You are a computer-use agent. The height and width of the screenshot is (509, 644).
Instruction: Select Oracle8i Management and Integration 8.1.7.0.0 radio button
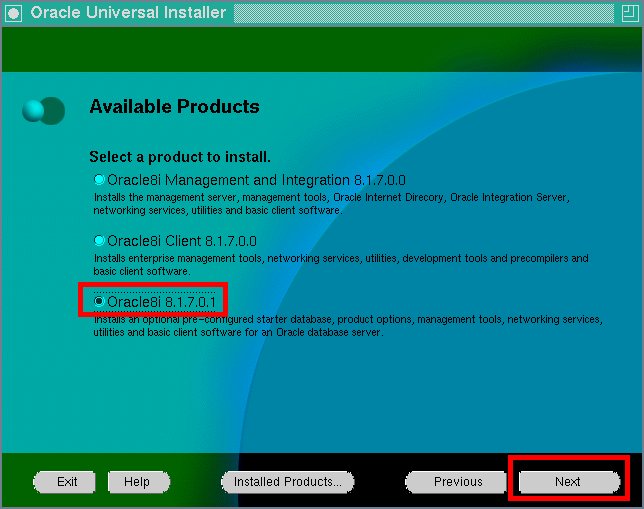[x=99, y=180]
